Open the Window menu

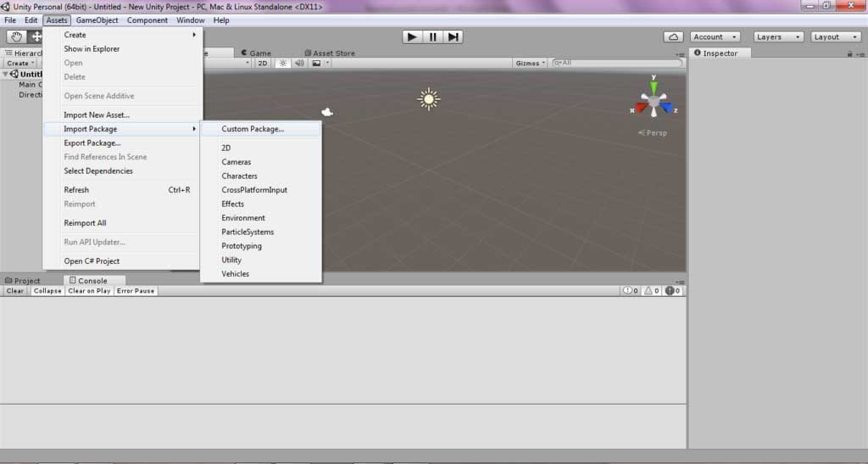click(191, 20)
